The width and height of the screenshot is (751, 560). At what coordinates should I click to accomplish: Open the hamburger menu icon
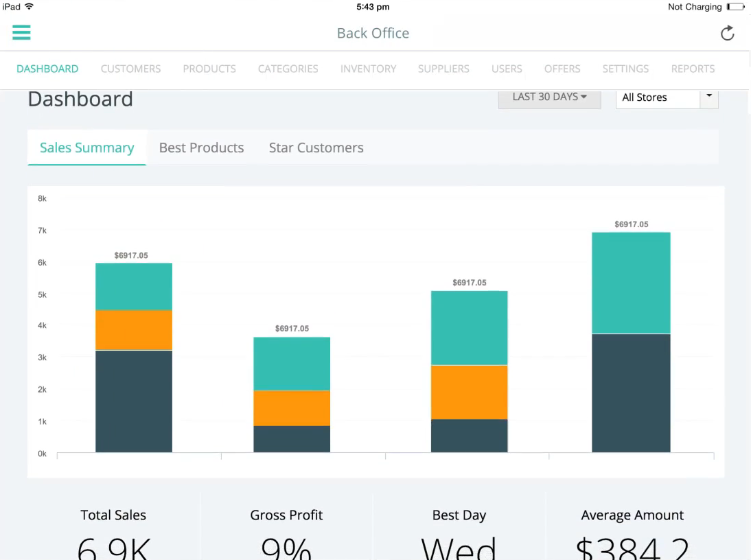click(x=21, y=32)
